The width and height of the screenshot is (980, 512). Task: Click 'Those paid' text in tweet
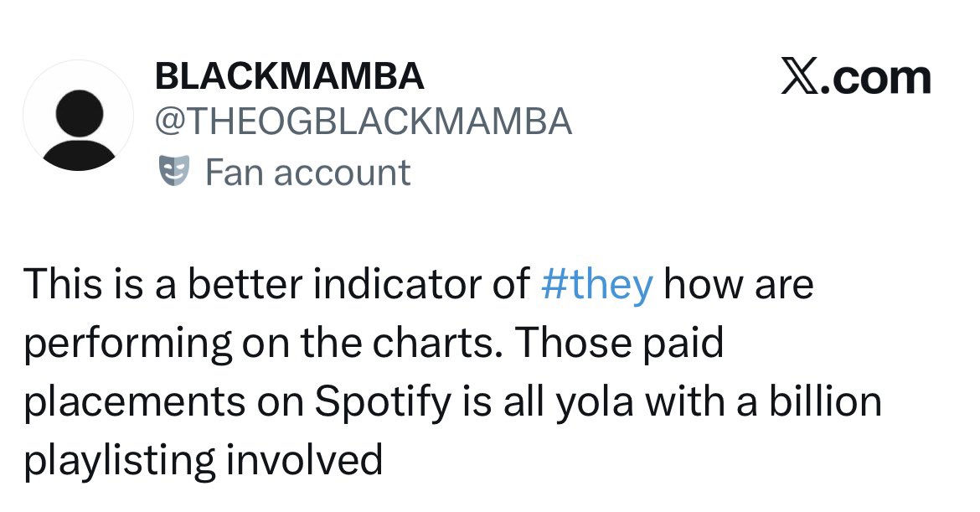click(621, 344)
